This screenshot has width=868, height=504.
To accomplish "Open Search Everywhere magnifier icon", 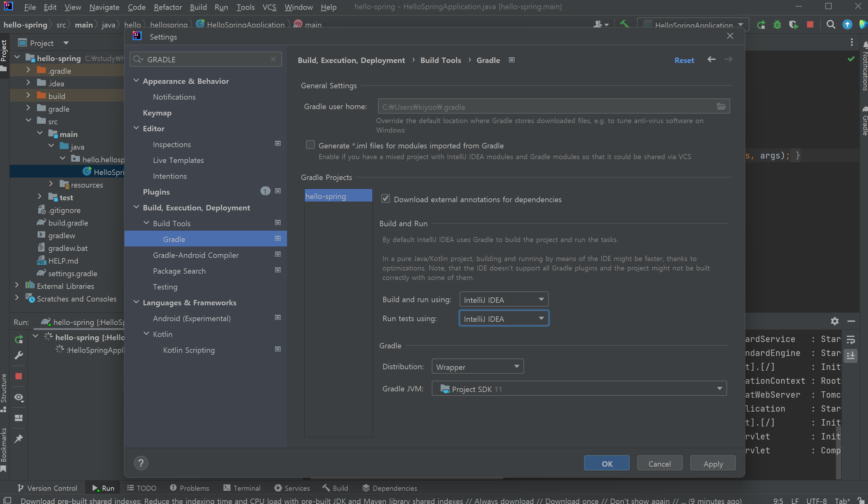I will tap(830, 24).
